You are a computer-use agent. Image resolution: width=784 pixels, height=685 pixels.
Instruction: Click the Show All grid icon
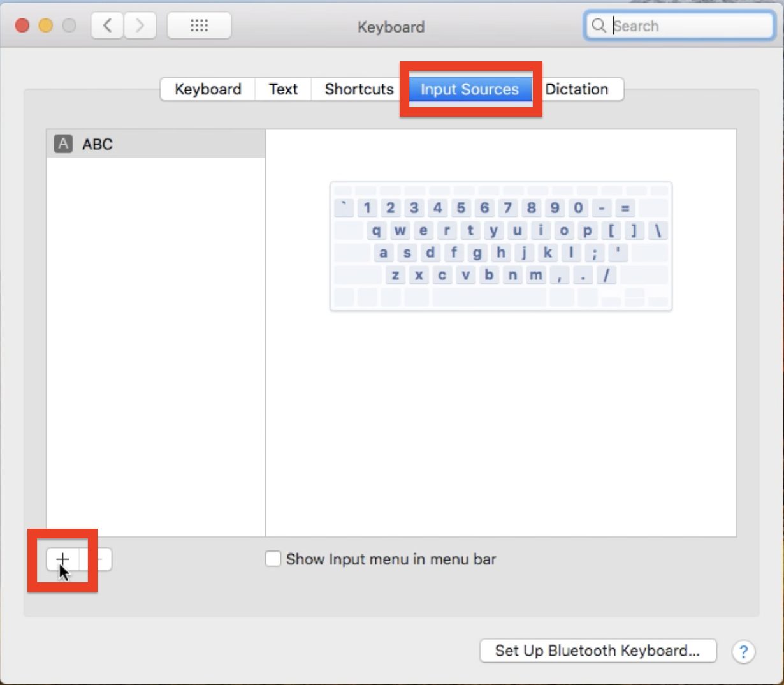pos(198,25)
